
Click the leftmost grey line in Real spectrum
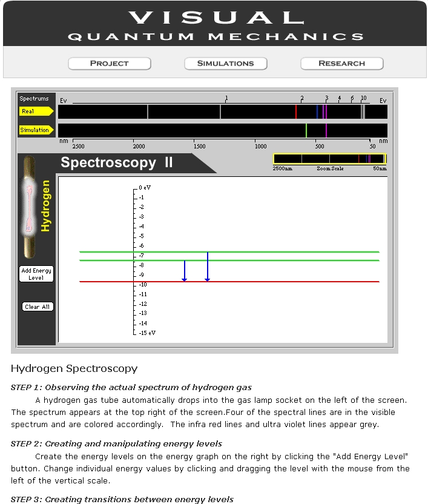pyautogui.click(x=148, y=112)
